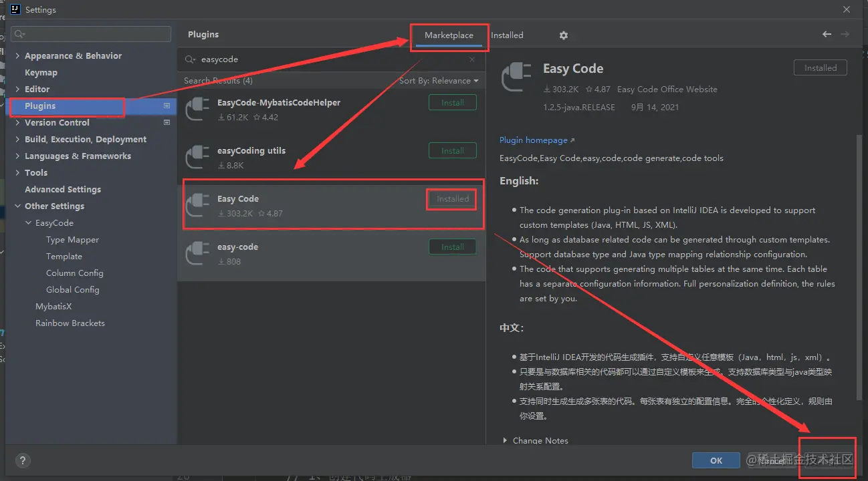Switch to the Marketplace tab

449,35
